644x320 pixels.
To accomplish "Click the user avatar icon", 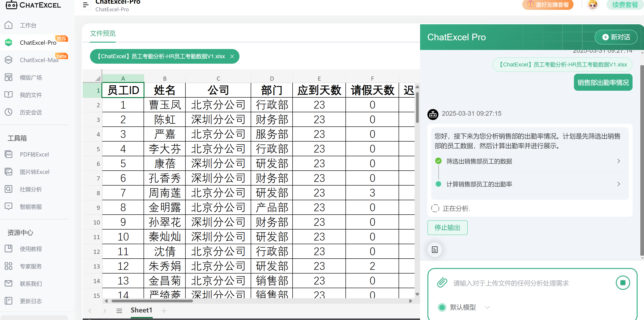I will pos(592,5).
